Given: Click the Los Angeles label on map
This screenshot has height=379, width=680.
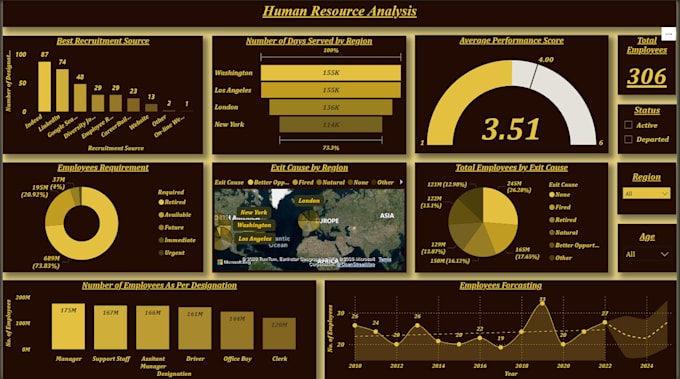Looking at the screenshot, I should click(255, 239).
